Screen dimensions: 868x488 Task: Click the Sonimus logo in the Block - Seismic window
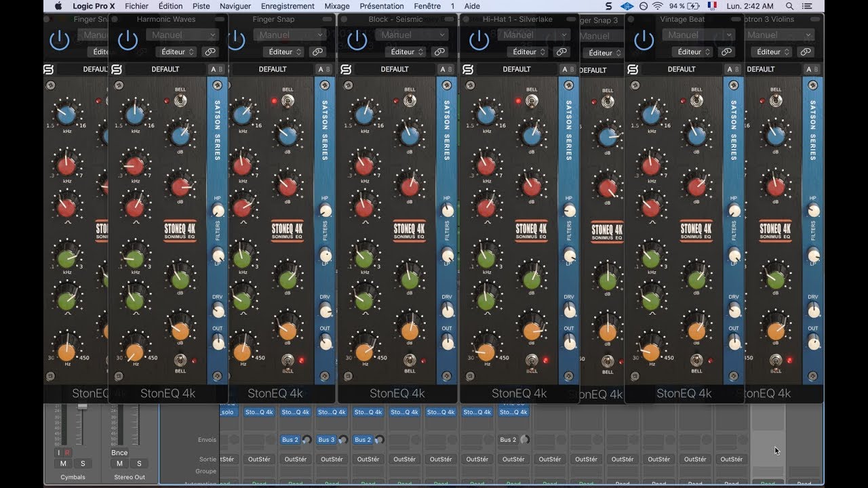pos(346,69)
